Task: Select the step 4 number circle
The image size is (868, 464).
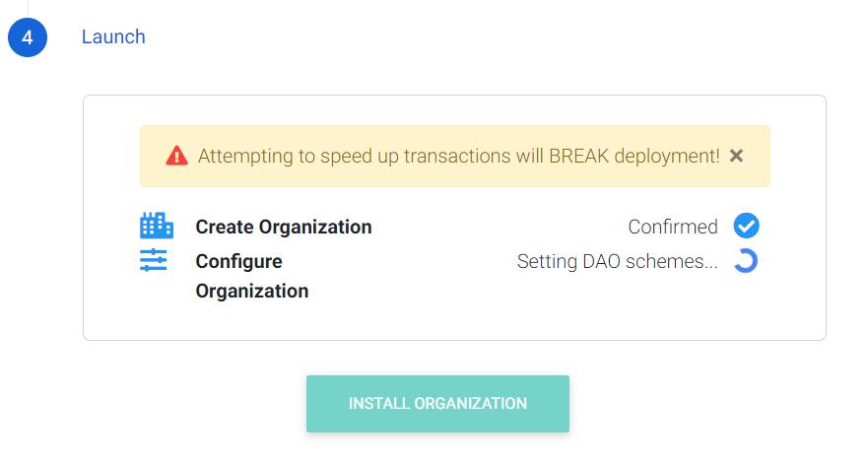Action: 28,37
